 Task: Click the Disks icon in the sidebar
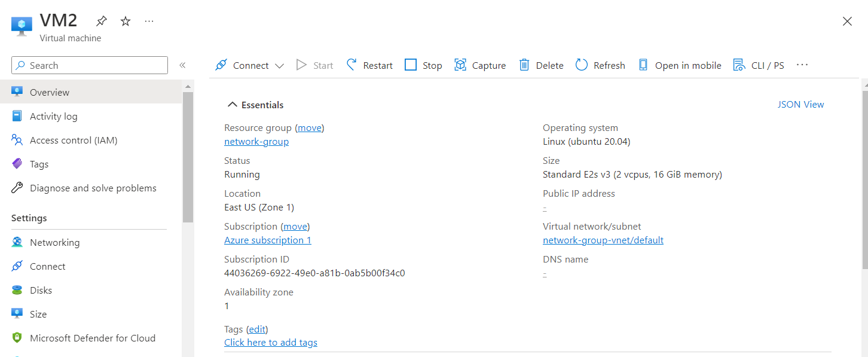click(x=17, y=290)
